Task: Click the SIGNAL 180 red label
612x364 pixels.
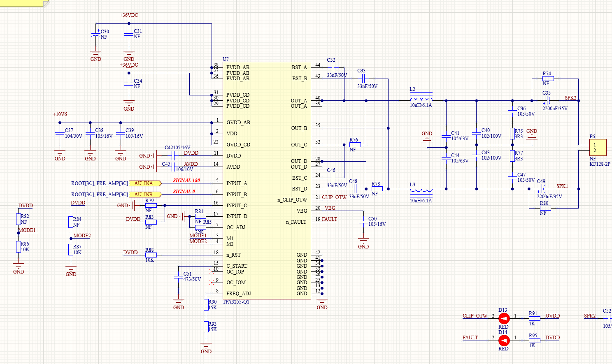Action: (186, 181)
